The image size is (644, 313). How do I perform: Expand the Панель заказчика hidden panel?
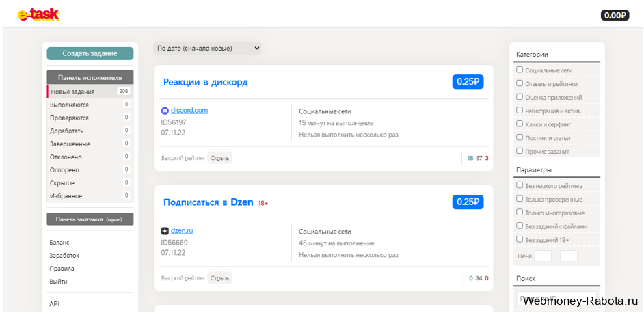90,219
